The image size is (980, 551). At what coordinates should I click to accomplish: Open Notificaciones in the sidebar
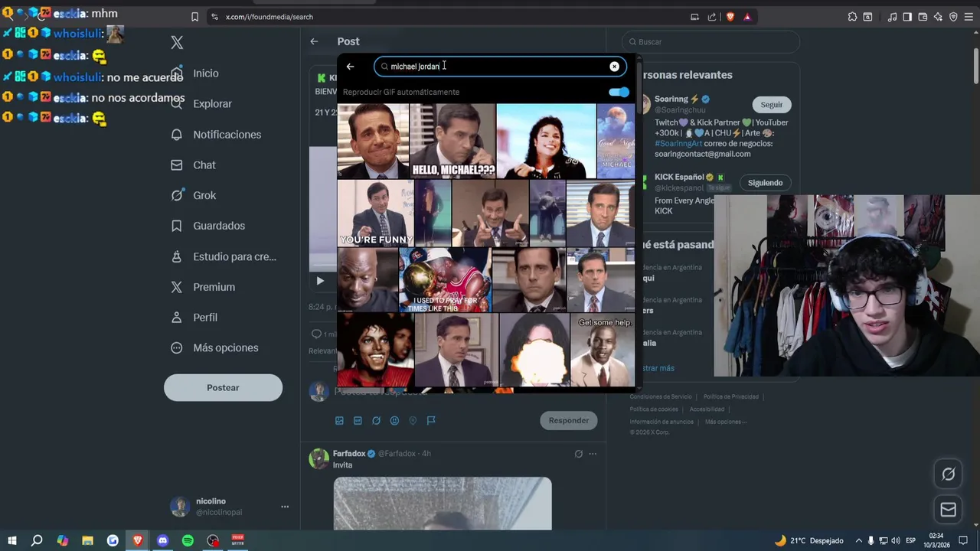coord(216,135)
